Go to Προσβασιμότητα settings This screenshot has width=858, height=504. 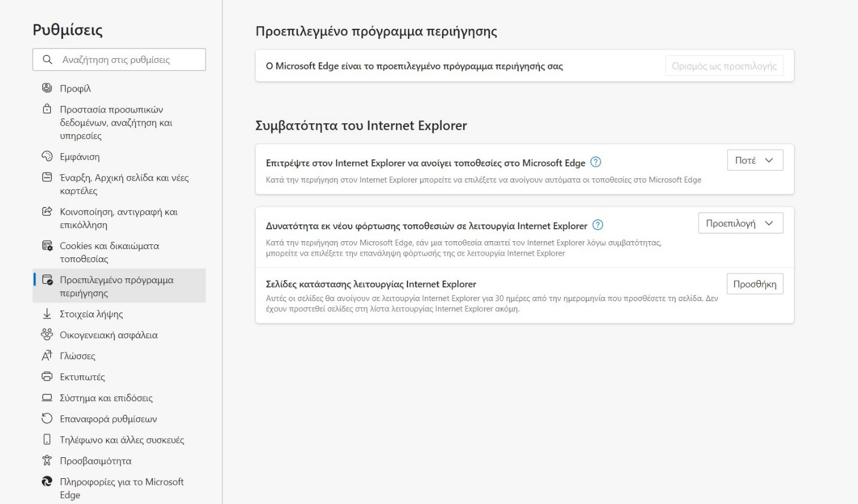tap(119, 461)
